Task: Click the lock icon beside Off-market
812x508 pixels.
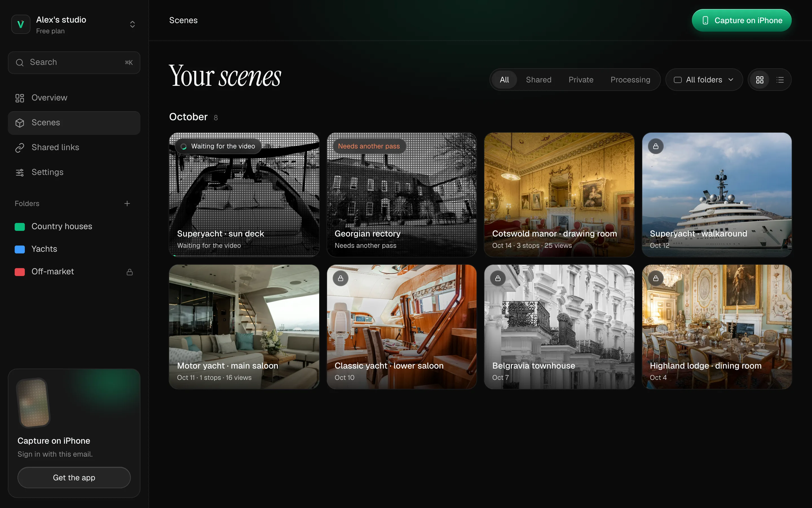Action: (x=129, y=272)
